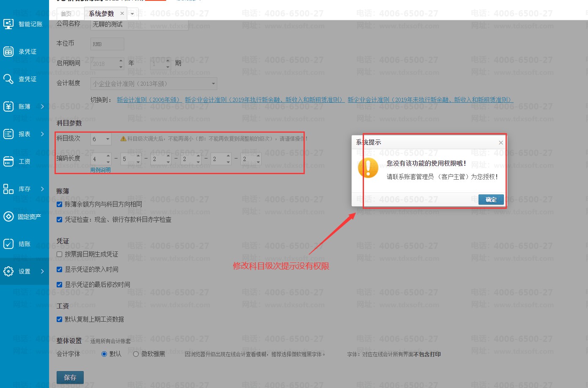Click the 库存 inventory icon
The width and height of the screenshot is (588, 388).
click(x=8, y=189)
